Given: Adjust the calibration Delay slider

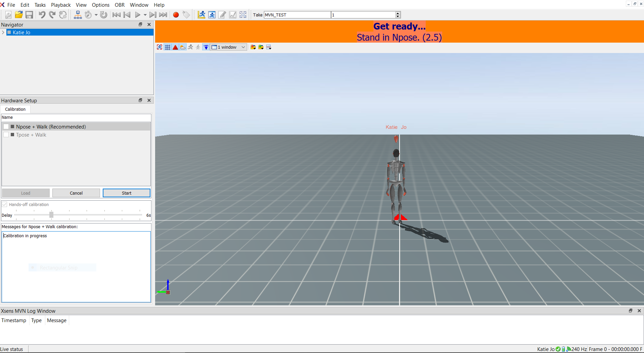Looking at the screenshot, I should coord(51,215).
